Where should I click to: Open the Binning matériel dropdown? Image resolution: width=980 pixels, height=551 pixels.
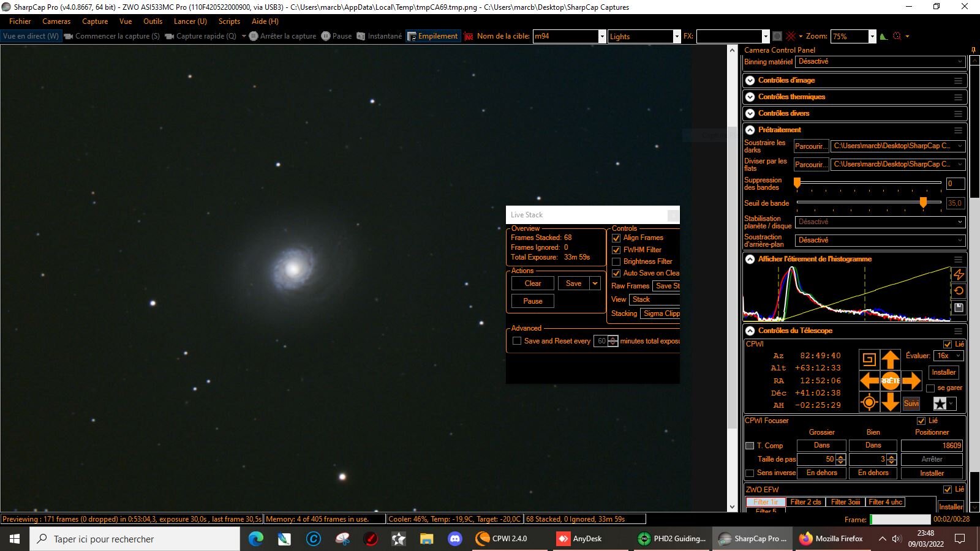click(x=880, y=62)
